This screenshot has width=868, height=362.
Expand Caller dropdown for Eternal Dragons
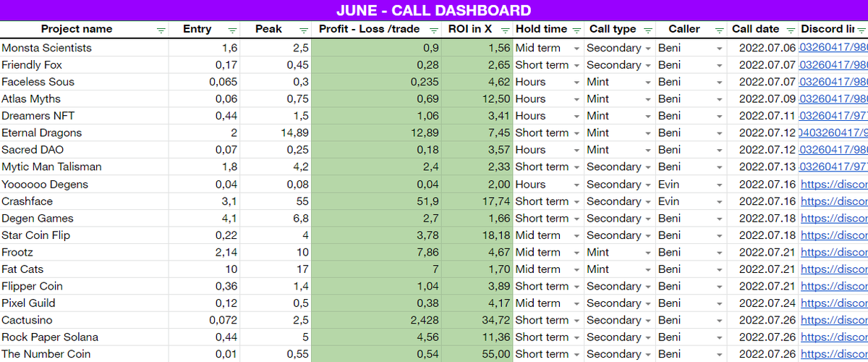coord(719,133)
